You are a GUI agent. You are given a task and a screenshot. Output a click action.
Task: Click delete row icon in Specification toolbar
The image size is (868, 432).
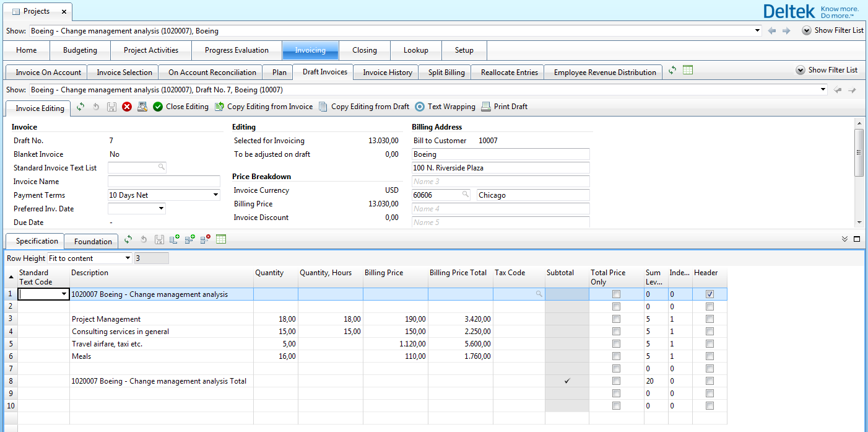(206, 239)
